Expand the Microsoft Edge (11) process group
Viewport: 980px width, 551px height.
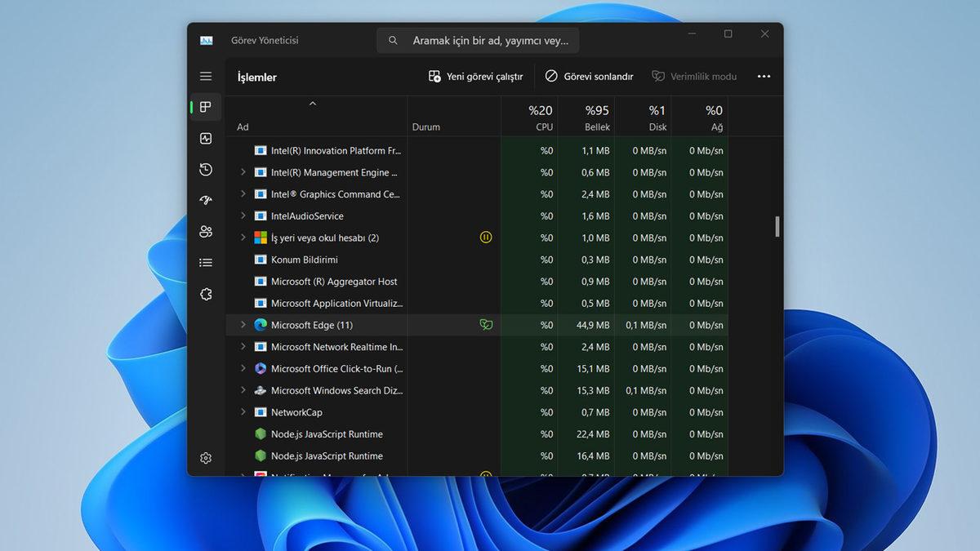tap(243, 325)
